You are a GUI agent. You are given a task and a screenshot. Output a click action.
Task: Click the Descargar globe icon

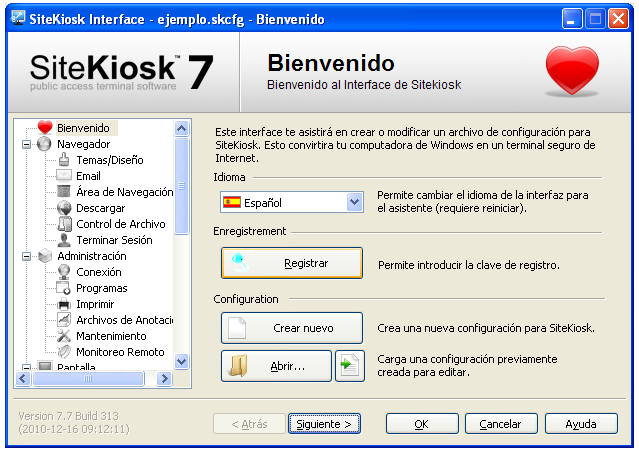(64, 208)
